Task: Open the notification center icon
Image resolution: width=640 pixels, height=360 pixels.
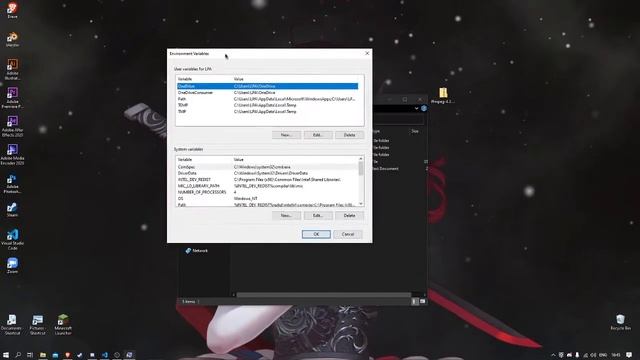Action: 629,355
